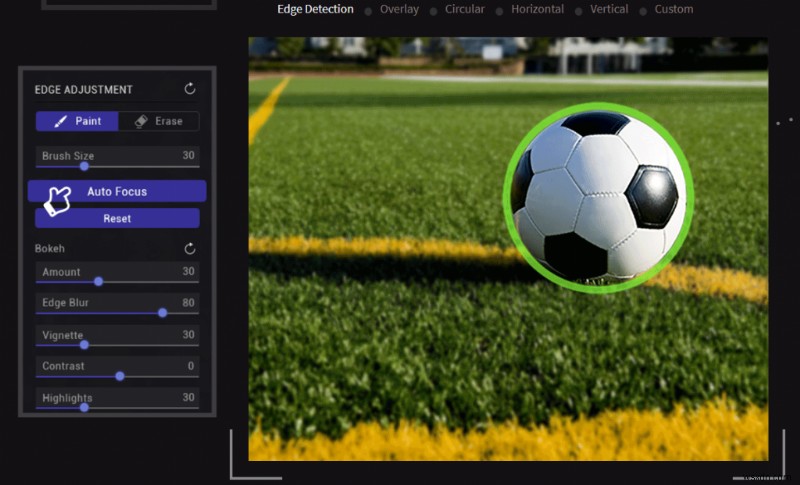The image size is (800, 485).
Task: Click the Auto Focus button
Action: click(x=117, y=191)
